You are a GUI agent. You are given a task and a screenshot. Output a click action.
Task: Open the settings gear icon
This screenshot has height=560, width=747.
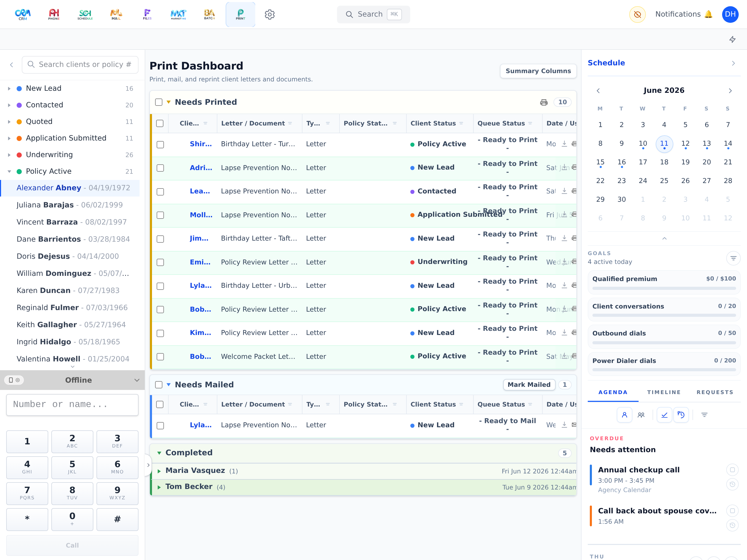[x=269, y=14]
